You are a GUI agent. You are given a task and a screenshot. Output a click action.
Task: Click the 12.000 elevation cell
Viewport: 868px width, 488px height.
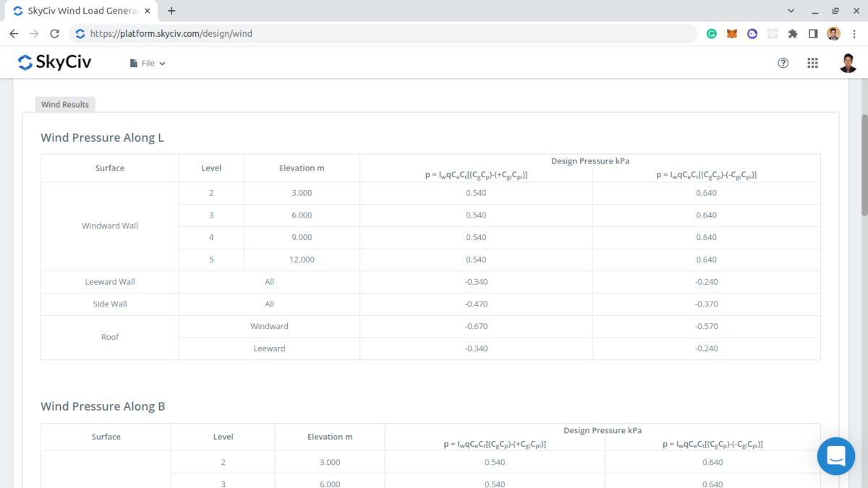[x=302, y=260]
